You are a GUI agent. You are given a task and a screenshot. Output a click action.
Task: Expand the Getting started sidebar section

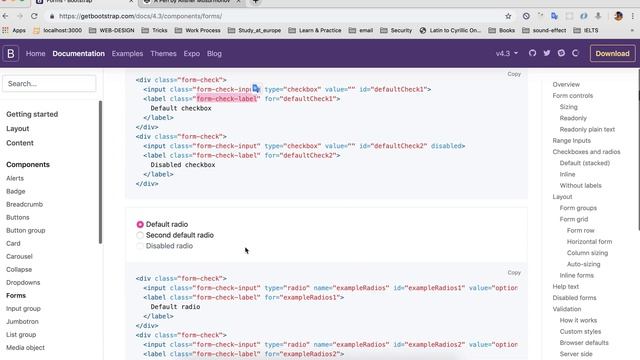click(32, 114)
